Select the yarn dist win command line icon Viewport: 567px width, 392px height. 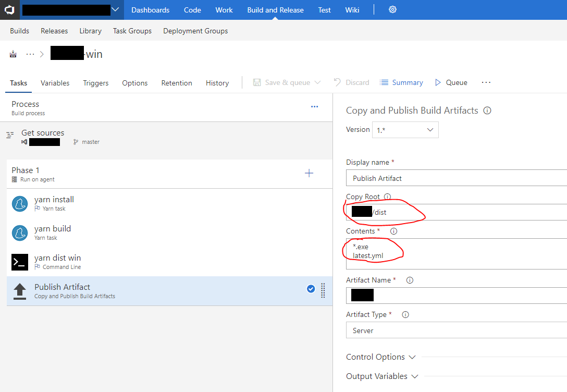tap(20, 262)
